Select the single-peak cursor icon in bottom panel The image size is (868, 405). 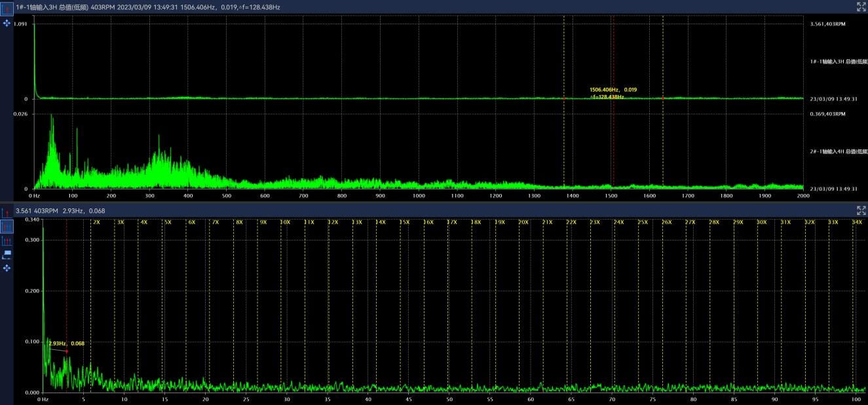(7, 213)
